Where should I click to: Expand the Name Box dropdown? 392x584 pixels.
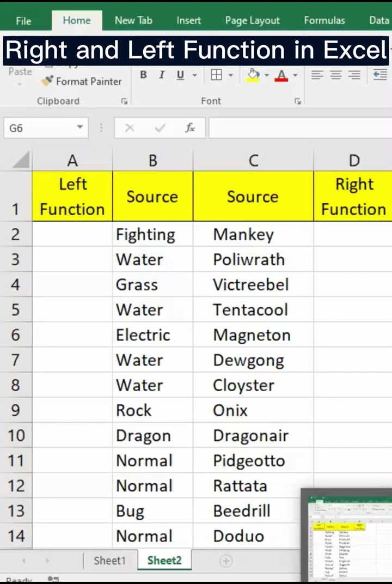click(79, 127)
